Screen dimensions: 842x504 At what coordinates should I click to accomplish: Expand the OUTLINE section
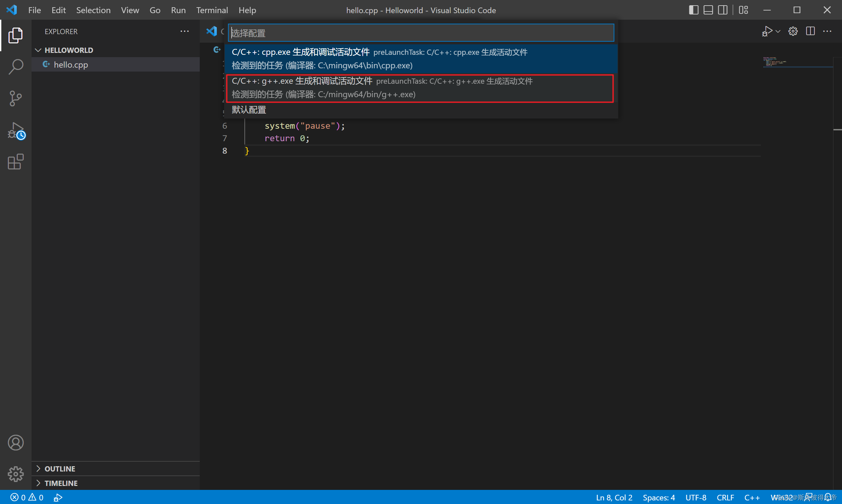click(116, 469)
